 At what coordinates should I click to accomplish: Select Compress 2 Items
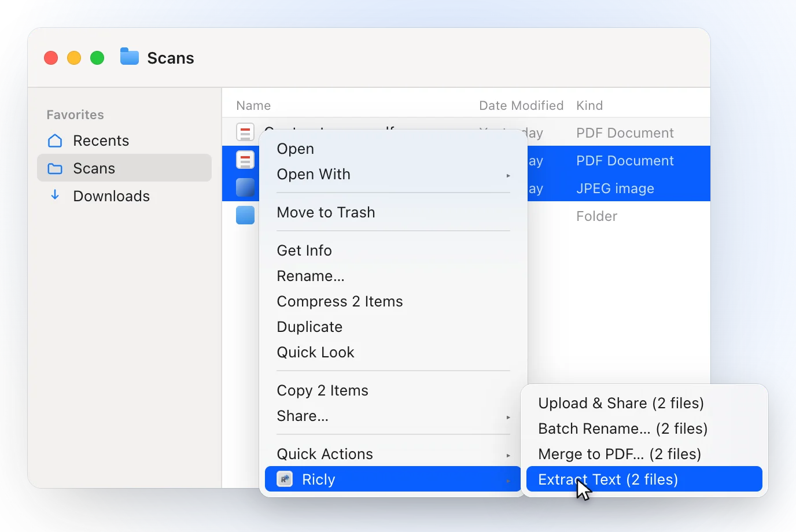(393, 301)
